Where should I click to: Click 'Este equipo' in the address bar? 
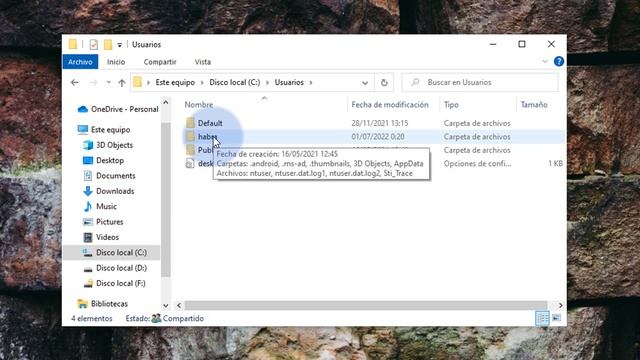(x=175, y=82)
